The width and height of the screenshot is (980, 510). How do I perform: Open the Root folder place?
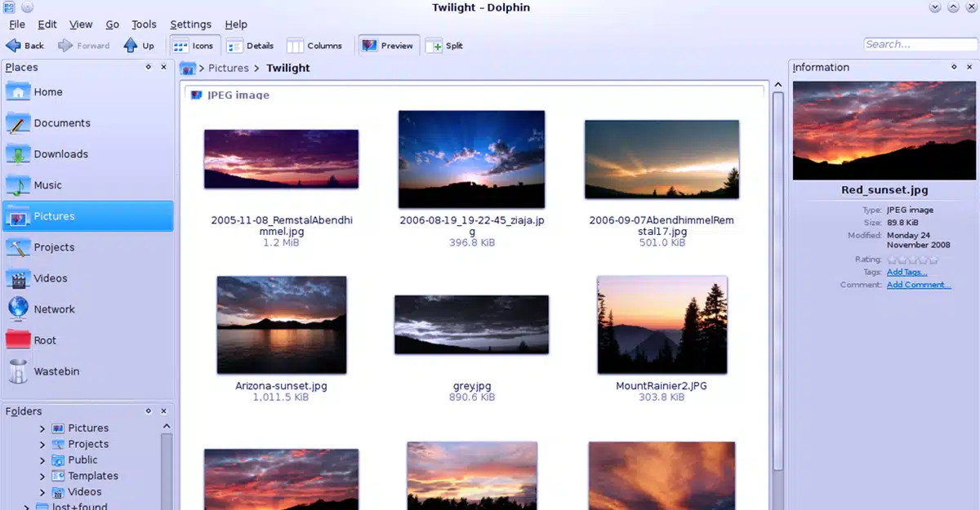point(45,340)
